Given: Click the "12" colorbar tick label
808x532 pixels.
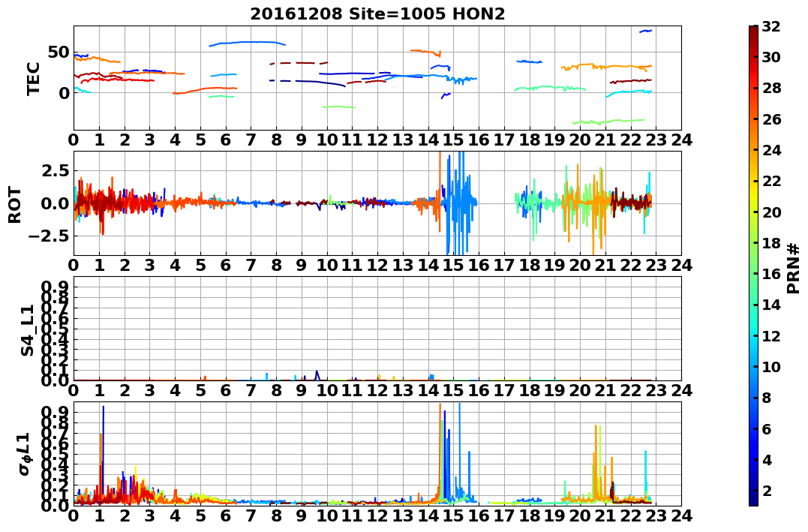Looking at the screenshot, I should click(771, 335).
